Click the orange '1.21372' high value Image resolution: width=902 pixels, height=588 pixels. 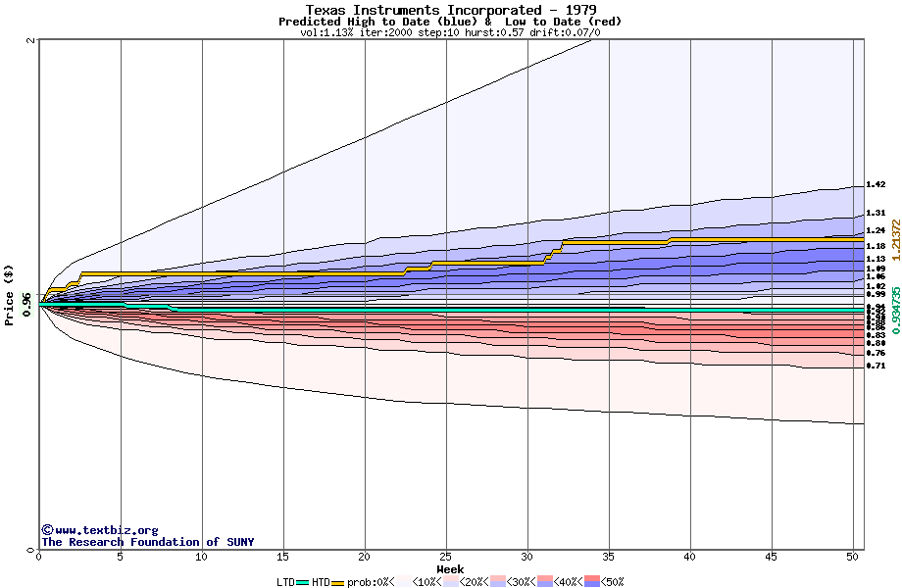(x=896, y=240)
